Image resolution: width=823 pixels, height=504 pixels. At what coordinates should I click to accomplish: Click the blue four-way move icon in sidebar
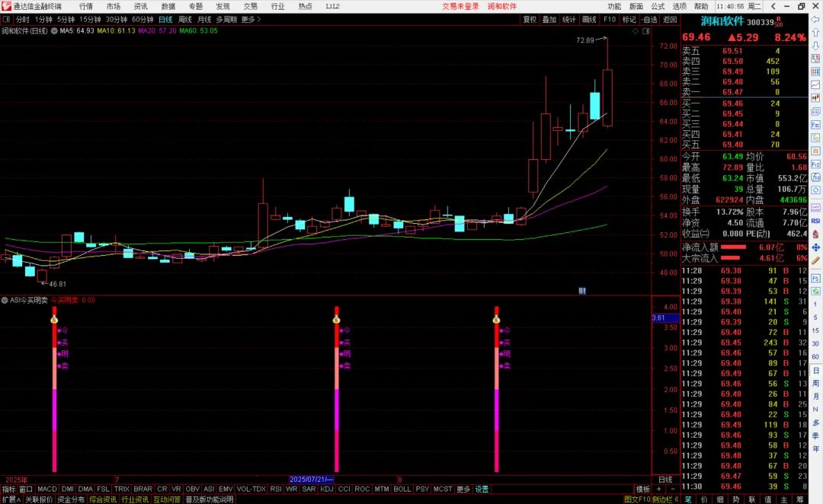[815, 247]
